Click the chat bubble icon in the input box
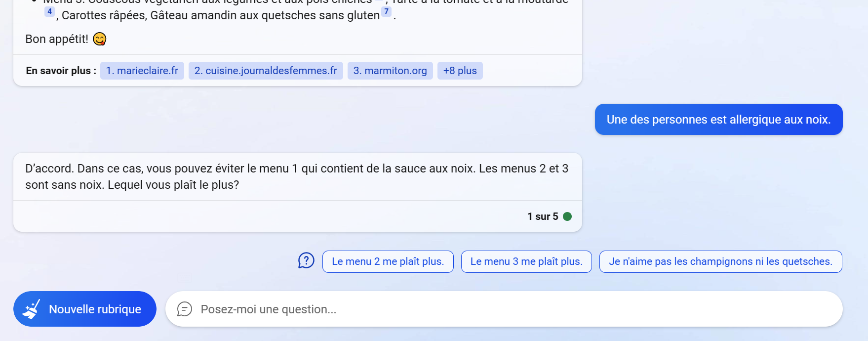 coord(185,309)
